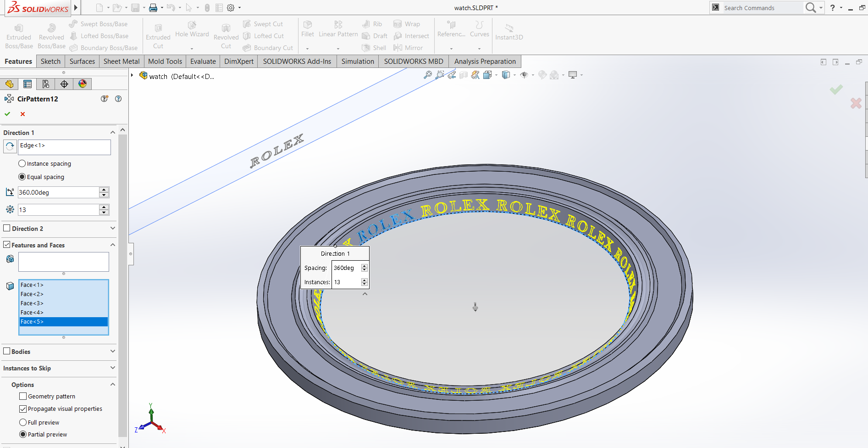Image resolution: width=868 pixels, height=448 pixels.
Task: Open the Sheet Metal tab
Action: pyautogui.click(x=122, y=62)
